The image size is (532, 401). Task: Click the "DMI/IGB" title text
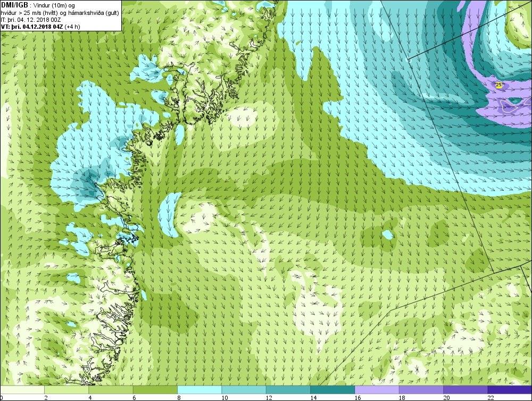14,5
